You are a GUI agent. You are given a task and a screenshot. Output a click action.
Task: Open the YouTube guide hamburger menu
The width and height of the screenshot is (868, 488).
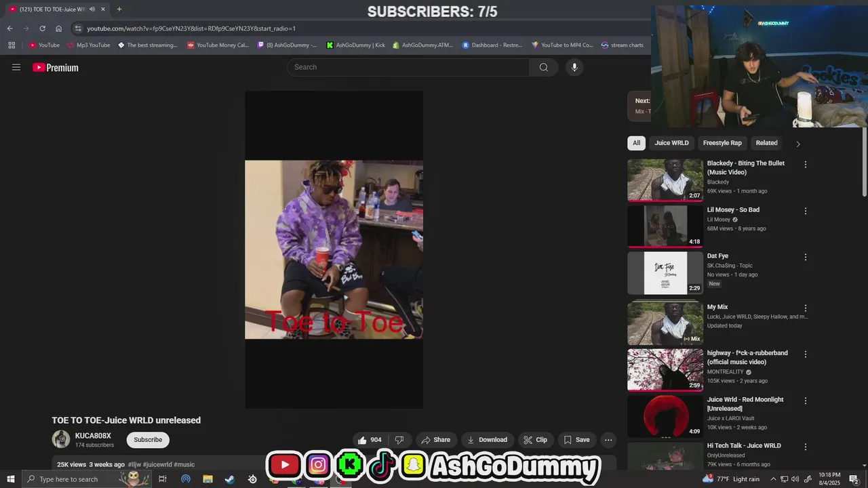click(x=16, y=67)
